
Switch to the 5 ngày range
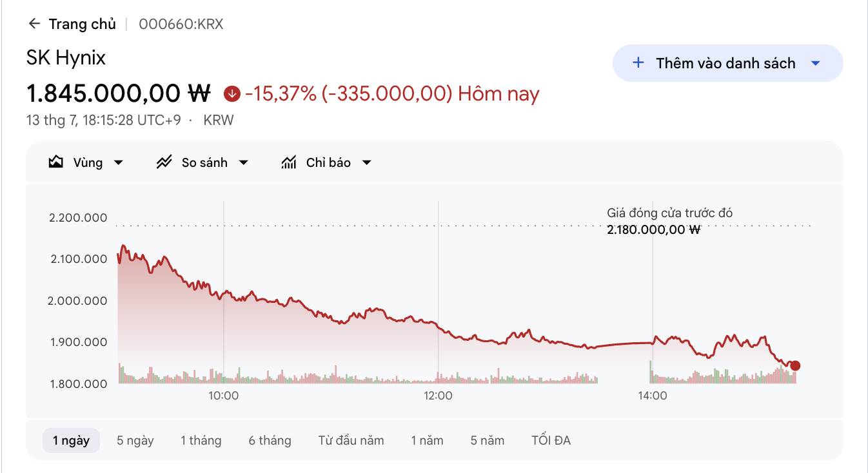[135, 441]
